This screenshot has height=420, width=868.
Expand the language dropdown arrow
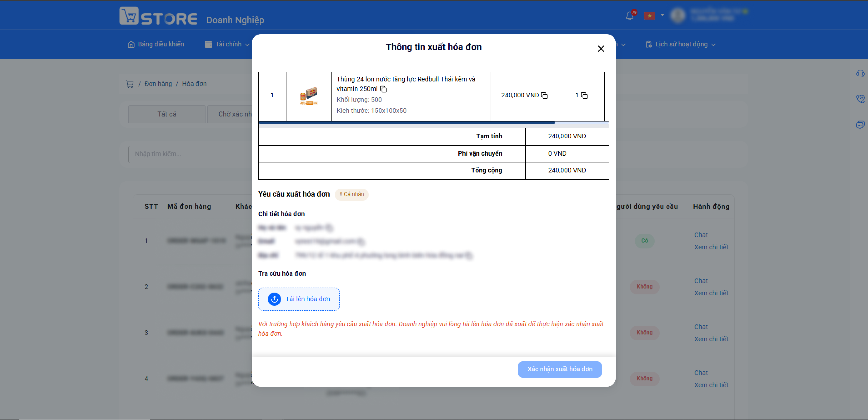click(662, 15)
